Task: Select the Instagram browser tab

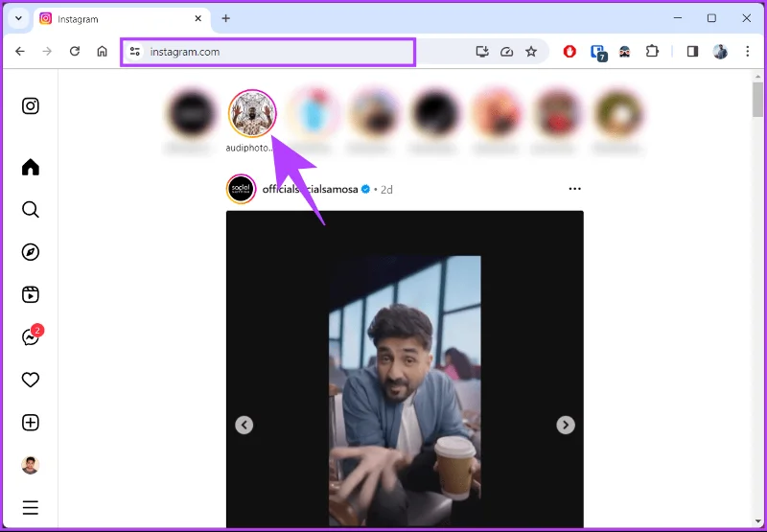Action: click(122, 19)
